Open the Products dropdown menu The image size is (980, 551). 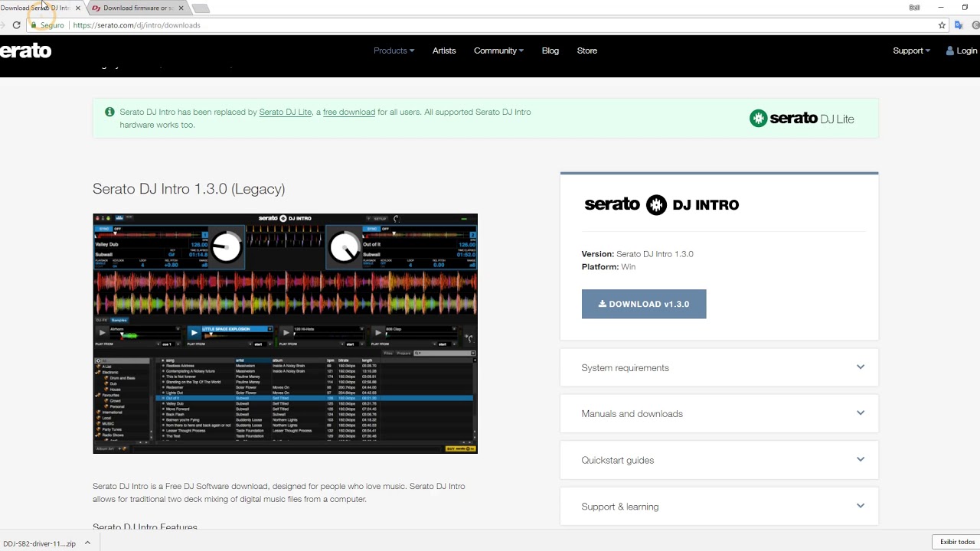(x=394, y=51)
